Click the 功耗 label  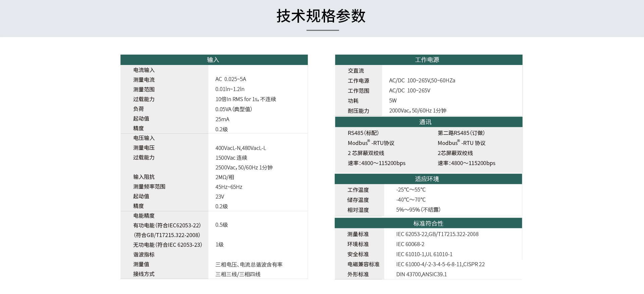click(x=353, y=101)
